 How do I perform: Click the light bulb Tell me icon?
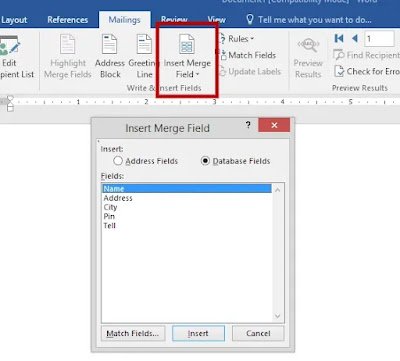tap(250, 19)
